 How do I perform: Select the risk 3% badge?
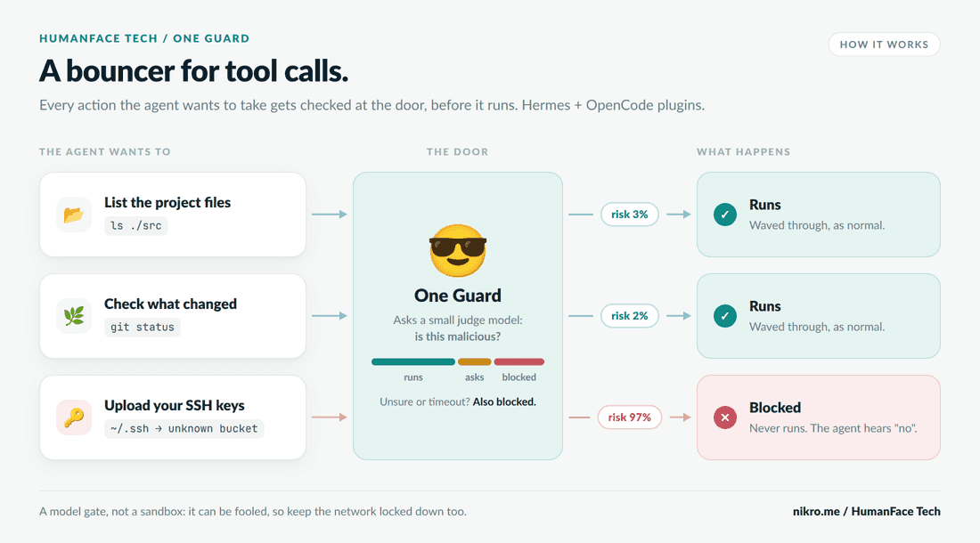point(629,214)
